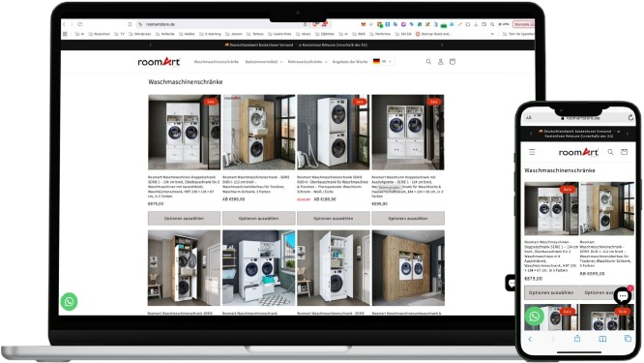Open the fourth top-row laptop product image
Screen dimensions: 644x363
[408, 132]
